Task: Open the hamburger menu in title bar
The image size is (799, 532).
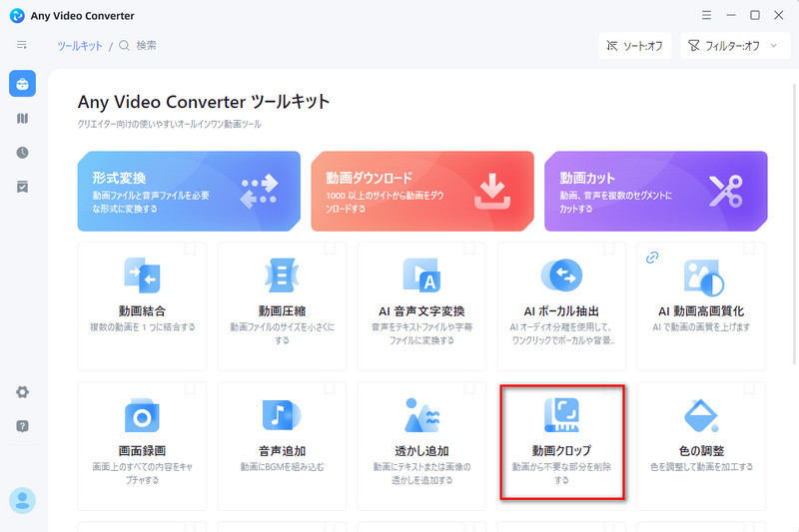Action: (706, 15)
